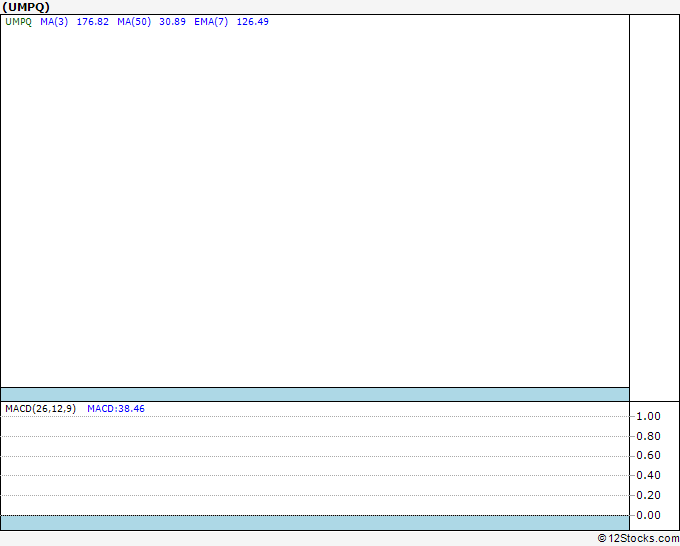Click the blue band under price chart
The width and height of the screenshot is (680, 546).
pyautogui.click(x=315, y=395)
